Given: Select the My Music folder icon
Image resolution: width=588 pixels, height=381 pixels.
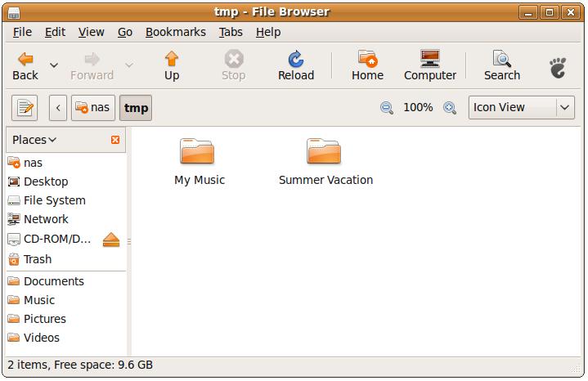Looking at the screenshot, I should (x=197, y=151).
